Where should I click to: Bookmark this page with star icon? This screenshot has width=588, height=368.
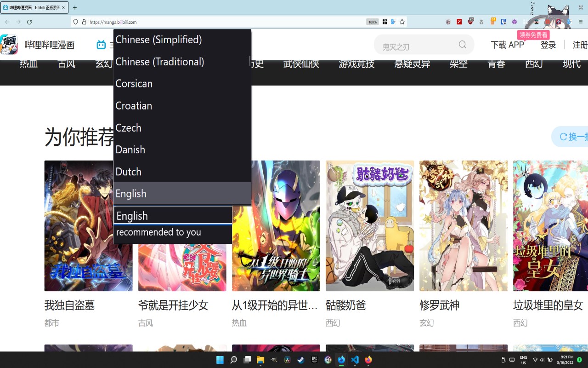point(402,22)
